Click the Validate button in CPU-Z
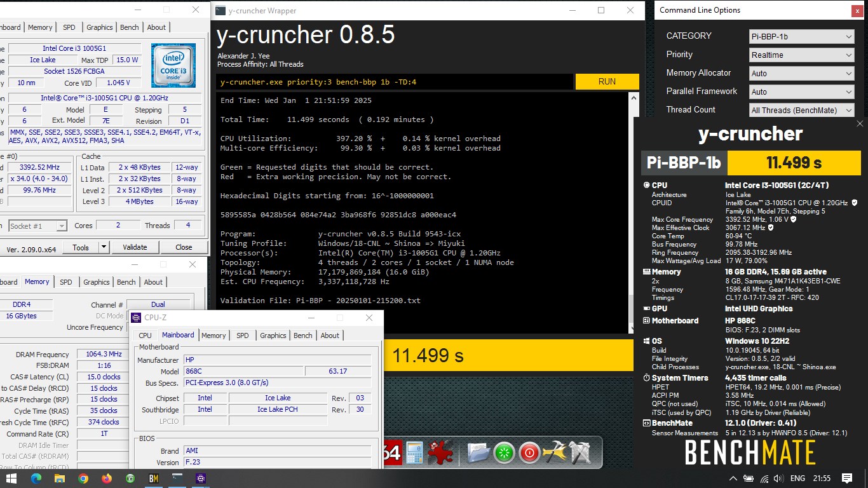Viewport: 868px width, 488px height. pyautogui.click(x=135, y=247)
